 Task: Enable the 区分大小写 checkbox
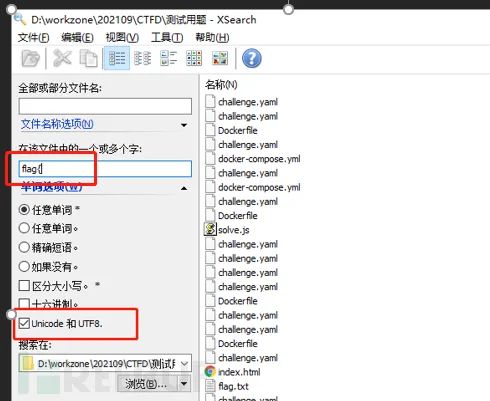tap(24, 286)
